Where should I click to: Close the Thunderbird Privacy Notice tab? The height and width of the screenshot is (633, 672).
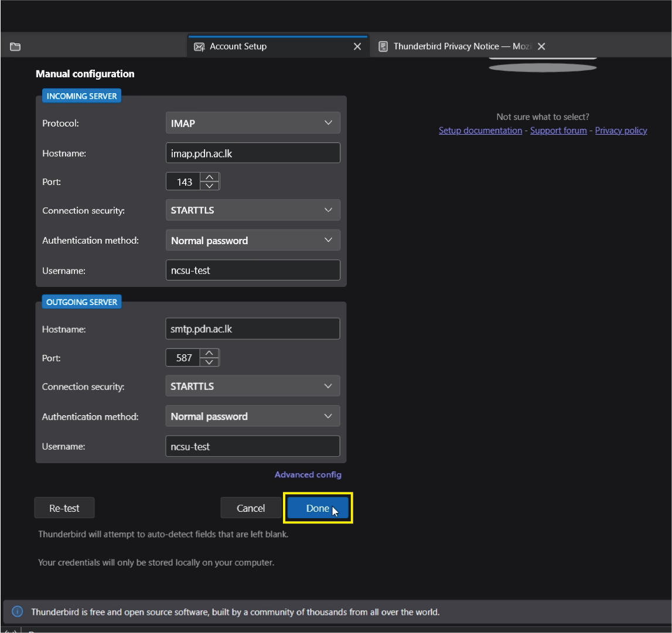(x=541, y=47)
